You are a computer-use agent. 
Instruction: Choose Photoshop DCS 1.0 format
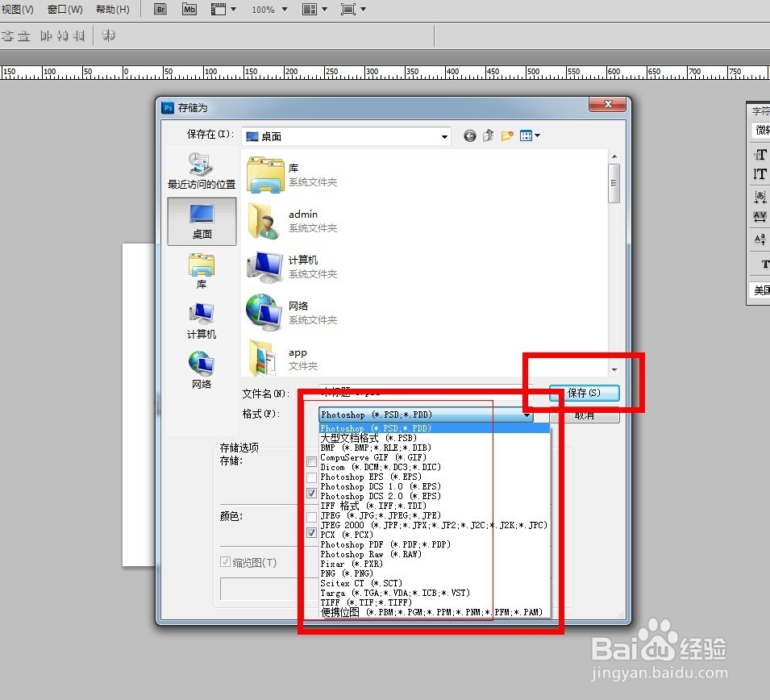pos(434,486)
